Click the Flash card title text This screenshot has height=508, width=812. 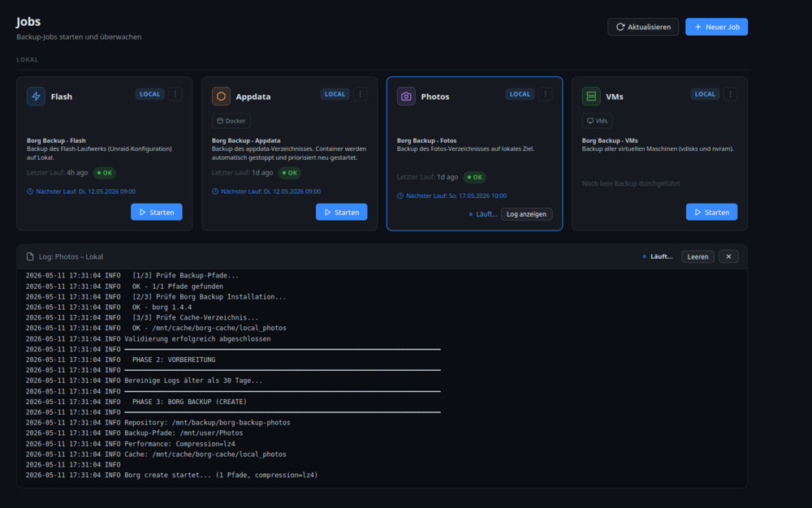click(62, 97)
